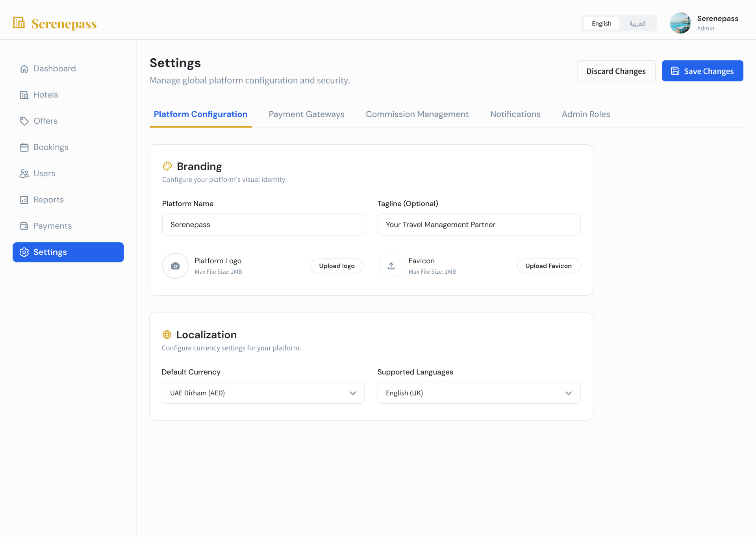Image resolution: width=756 pixels, height=537 pixels.
Task: Click the Serenepass brand name link
Action: [x=64, y=24]
